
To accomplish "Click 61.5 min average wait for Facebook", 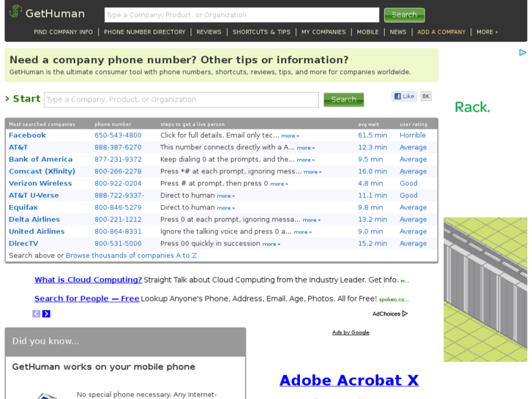I will 372,135.
